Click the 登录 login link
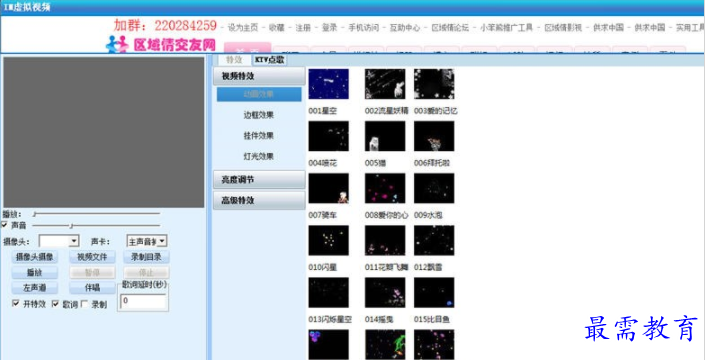The width and height of the screenshot is (706, 360). click(330, 27)
